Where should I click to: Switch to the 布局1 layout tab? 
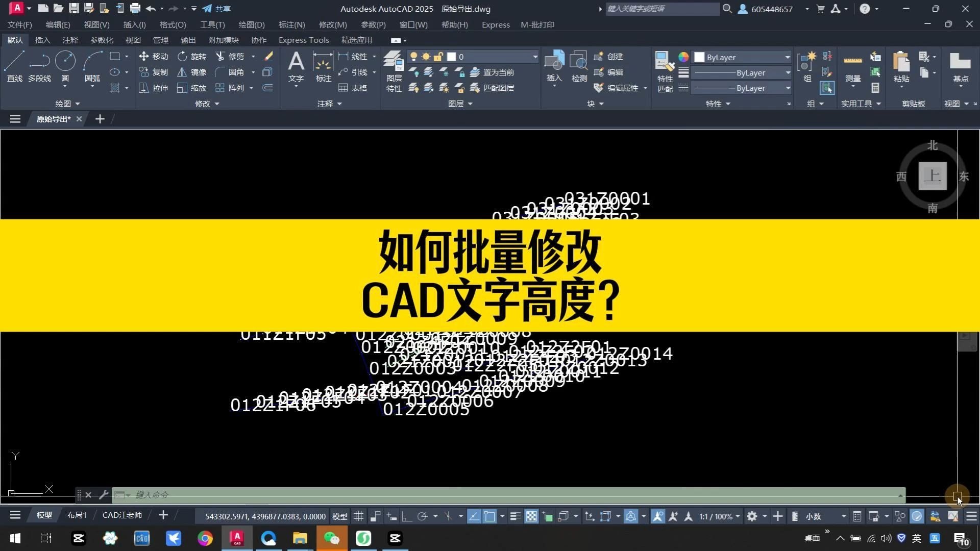(77, 515)
